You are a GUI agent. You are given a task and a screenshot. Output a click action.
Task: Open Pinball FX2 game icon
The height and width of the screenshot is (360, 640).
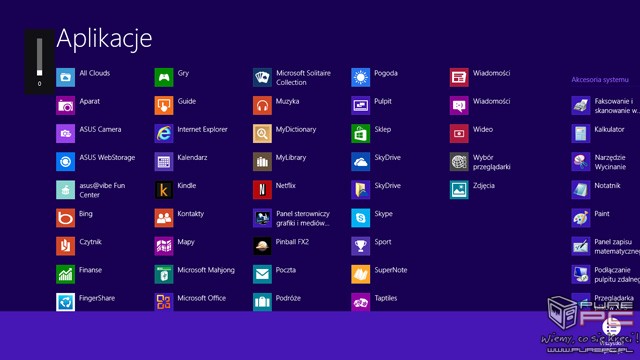pyautogui.click(x=262, y=246)
